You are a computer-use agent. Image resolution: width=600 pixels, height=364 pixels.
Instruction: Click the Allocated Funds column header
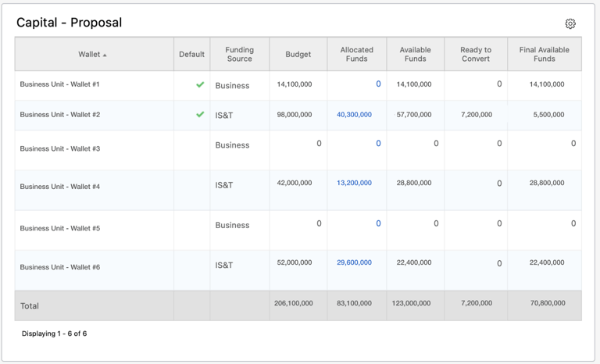click(x=356, y=54)
